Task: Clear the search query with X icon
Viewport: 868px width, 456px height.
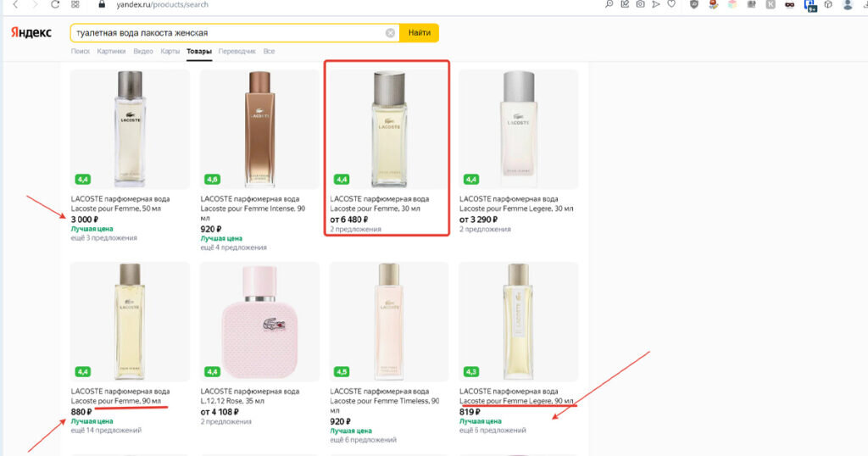Action: point(390,33)
